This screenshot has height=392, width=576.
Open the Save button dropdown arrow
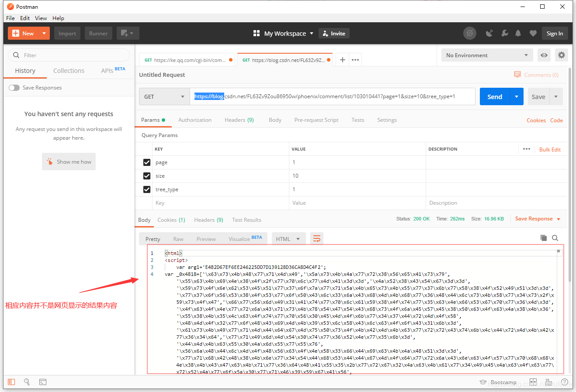tap(556, 96)
